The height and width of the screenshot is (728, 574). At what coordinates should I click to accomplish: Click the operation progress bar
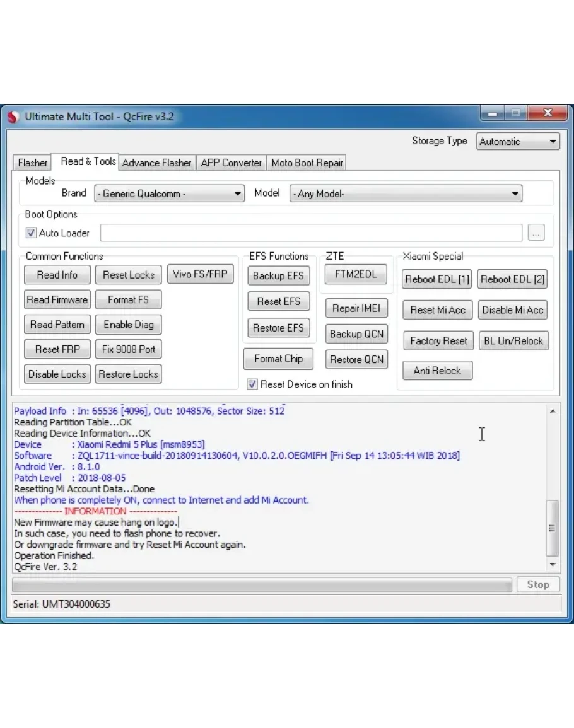point(262,585)
